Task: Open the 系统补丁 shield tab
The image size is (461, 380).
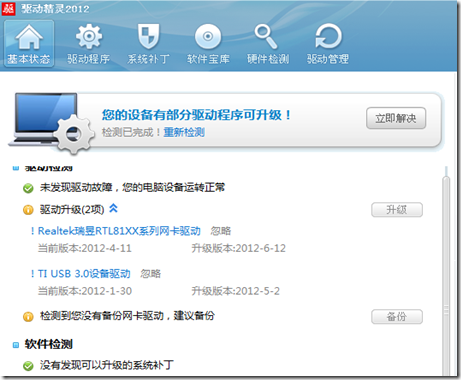Action: [x=148, y=44]
